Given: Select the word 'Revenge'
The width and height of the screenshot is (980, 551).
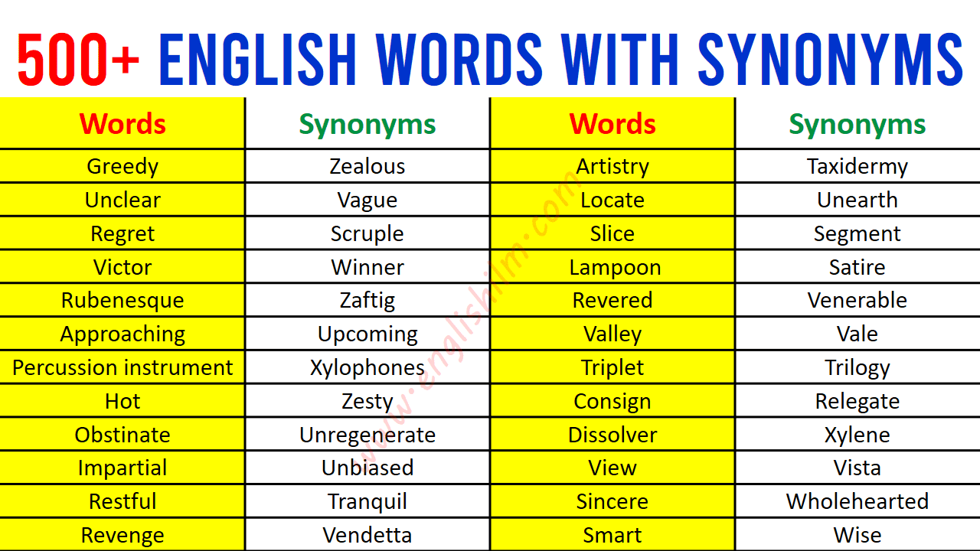Looking at the screenshot, I should (x=122, y=536).
